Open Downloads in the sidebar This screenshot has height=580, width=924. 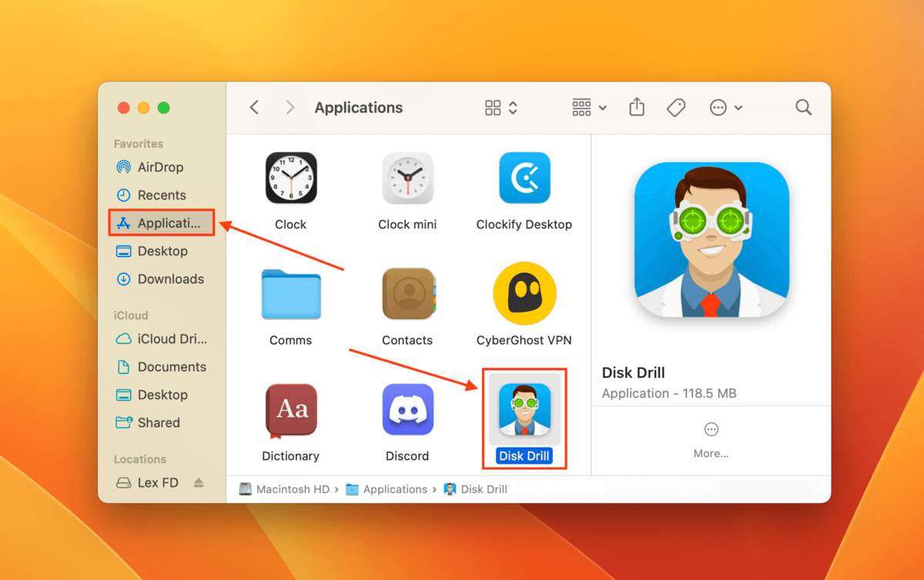pos(159,279)
